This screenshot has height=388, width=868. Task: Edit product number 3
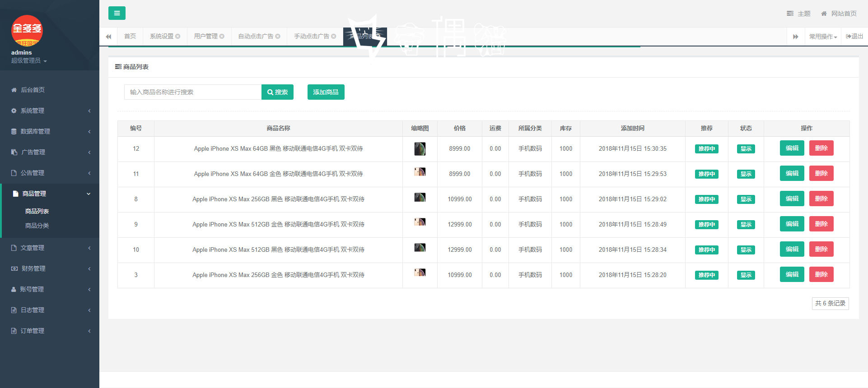pyautogui.click(x=792, y=274)
